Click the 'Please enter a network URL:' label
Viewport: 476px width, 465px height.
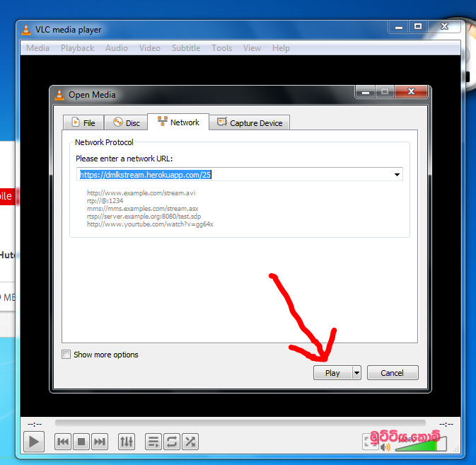[124, 159]
